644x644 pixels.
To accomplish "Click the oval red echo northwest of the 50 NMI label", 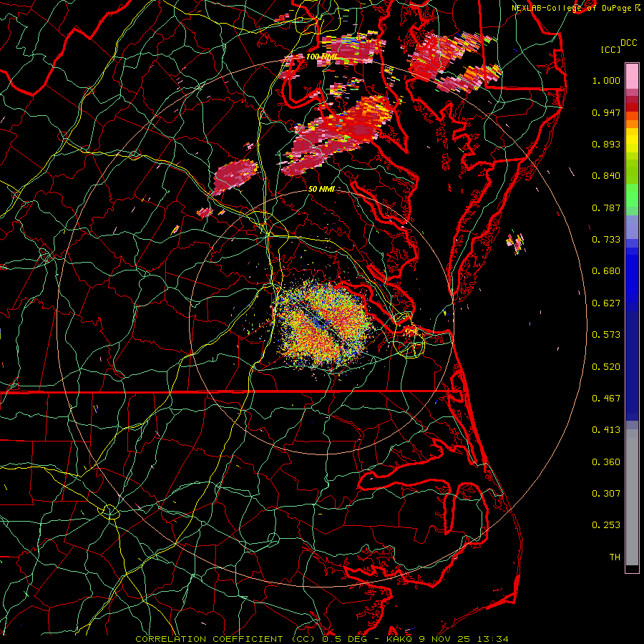I will [x=234, y=176].
